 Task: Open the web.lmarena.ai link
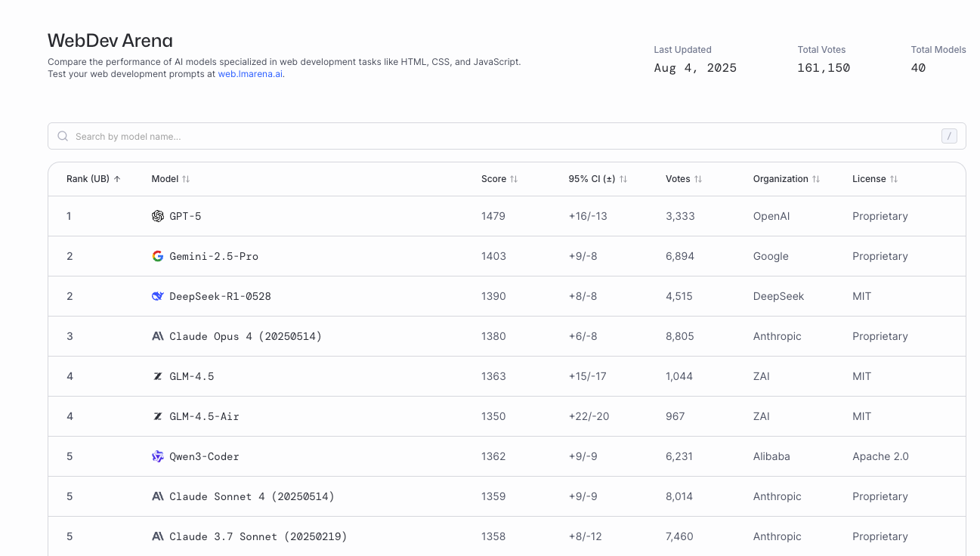tap(251, 74)
